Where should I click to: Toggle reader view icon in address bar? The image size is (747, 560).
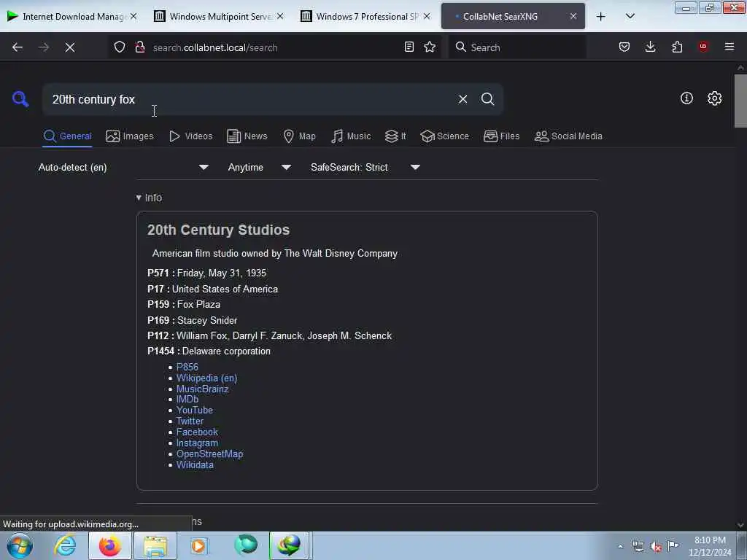click(409, 47)
